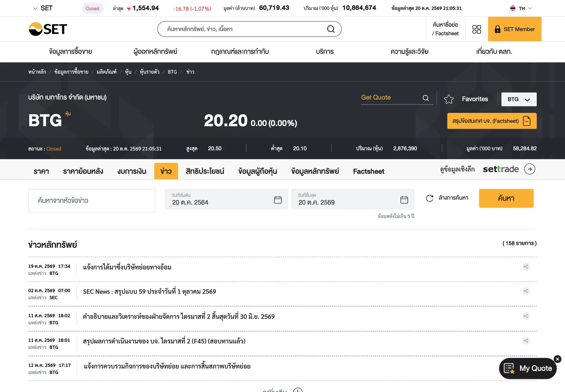Viewport: 565px width, 392px height.
Task: Switch to the ข้อมูลผู้ถือหุ้น tab
Action: click(257, 171)
